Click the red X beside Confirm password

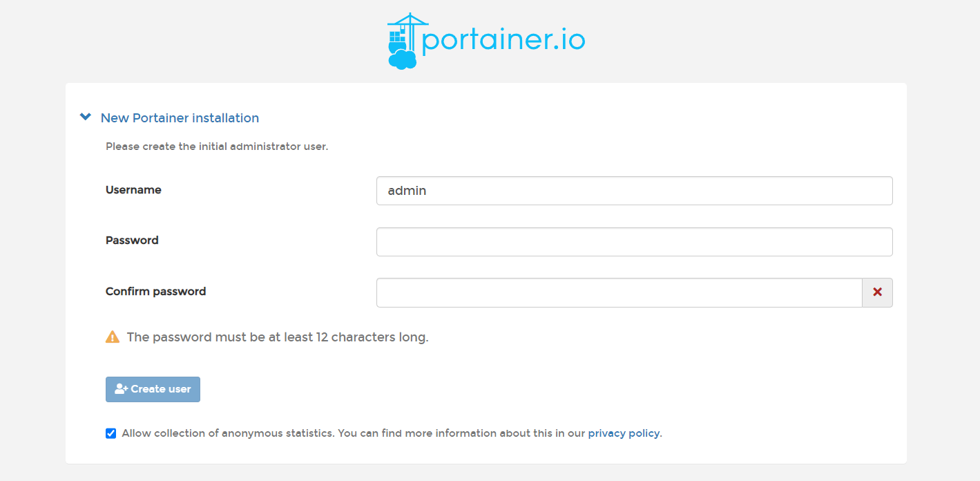(877, 293)
